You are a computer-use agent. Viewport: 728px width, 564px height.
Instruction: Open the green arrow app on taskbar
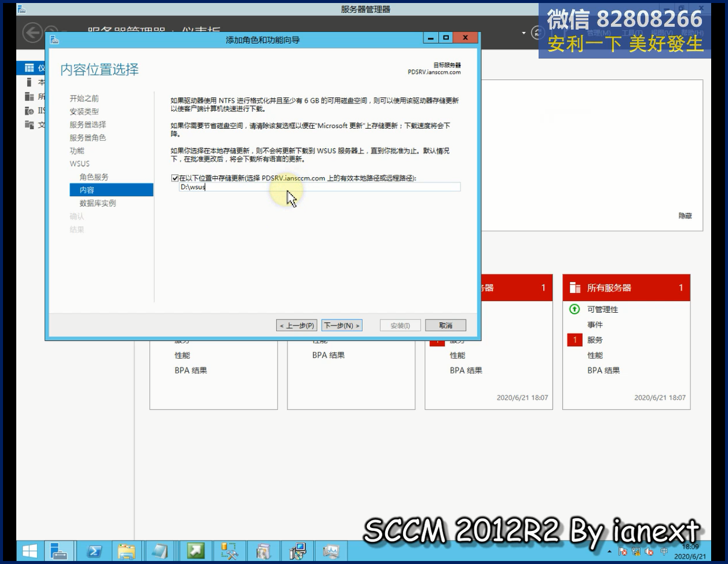pyautogui.click(x=196, y=551)
